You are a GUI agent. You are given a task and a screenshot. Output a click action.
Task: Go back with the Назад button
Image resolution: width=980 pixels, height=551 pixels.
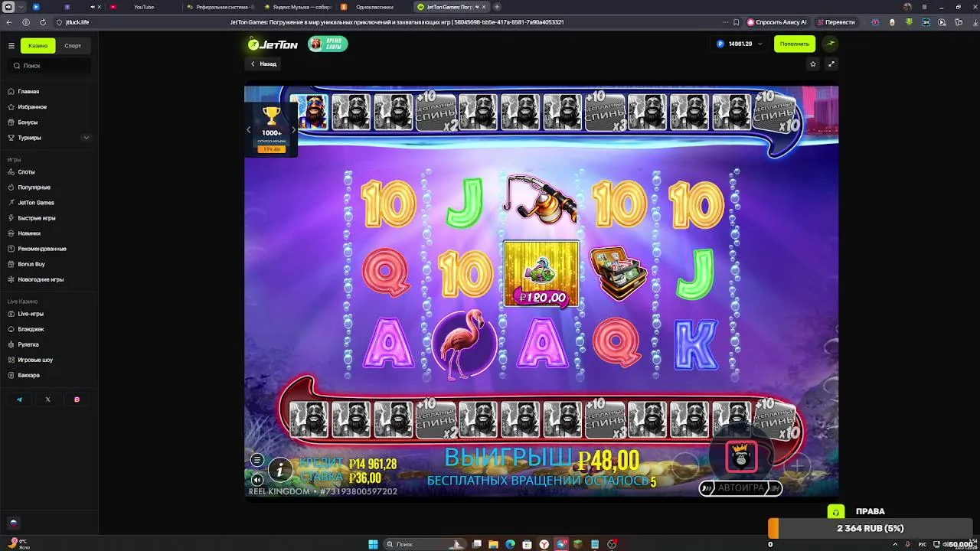point(263,64)
